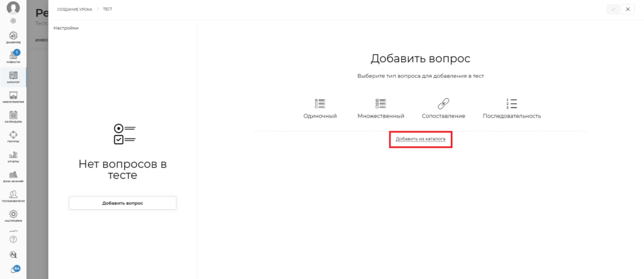Click the Создание урока breadcrumb
This screenshot has height=279, width=644.
pyautogui.click(x=75, y=9)
